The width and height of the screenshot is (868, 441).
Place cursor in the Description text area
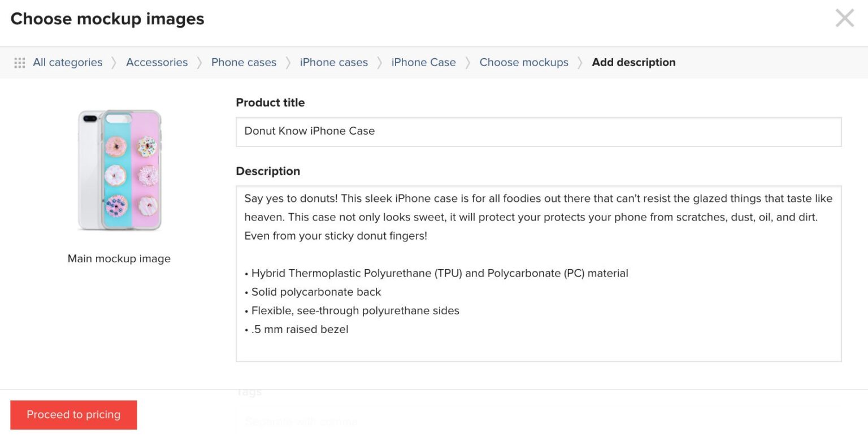[537, 271]
